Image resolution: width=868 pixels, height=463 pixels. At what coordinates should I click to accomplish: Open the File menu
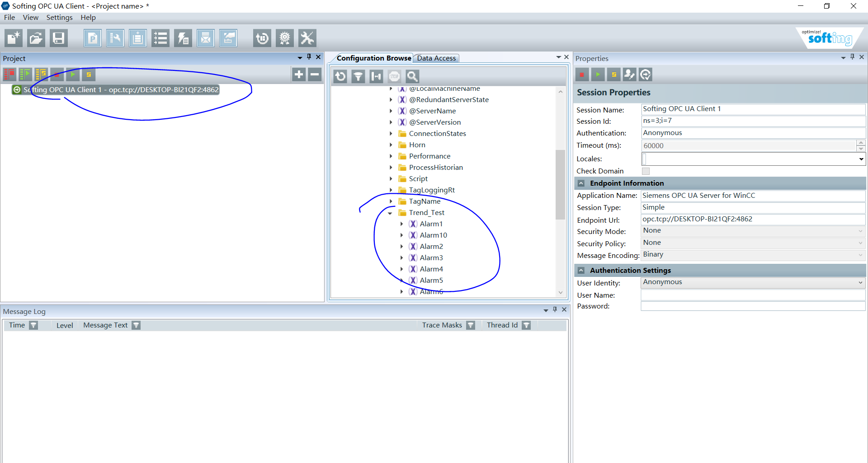[9, 18]
